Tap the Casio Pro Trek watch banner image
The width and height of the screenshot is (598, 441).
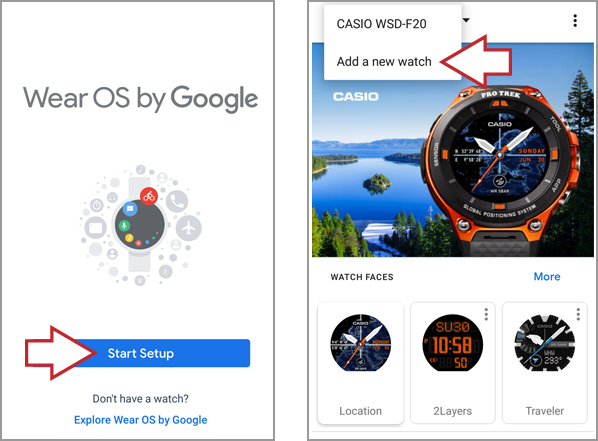[453, 150]
